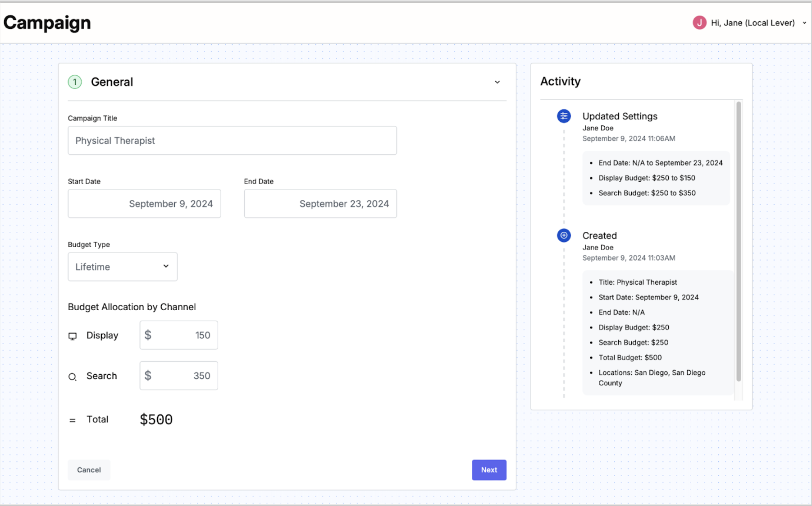Click the Activity panel scrollbar
The width and height of the screenshot is (812, 506).
tap(739, 241)
